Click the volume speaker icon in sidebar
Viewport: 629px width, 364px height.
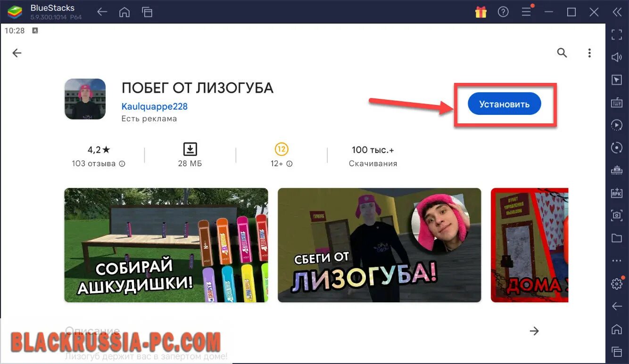click(x=617, y=57)
